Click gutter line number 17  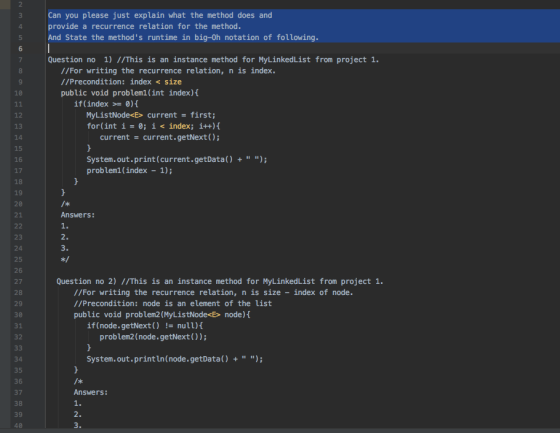[x=18, y=170]
